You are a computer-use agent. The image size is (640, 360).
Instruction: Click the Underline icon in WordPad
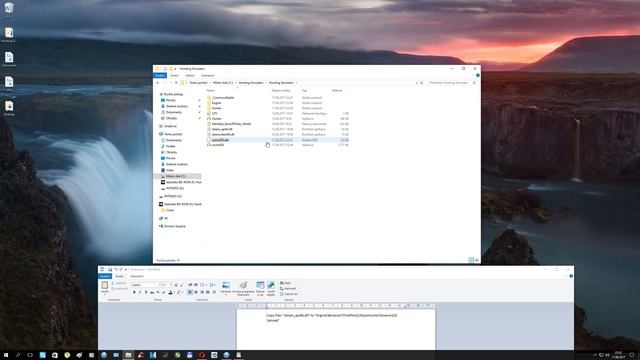(146, 292)
